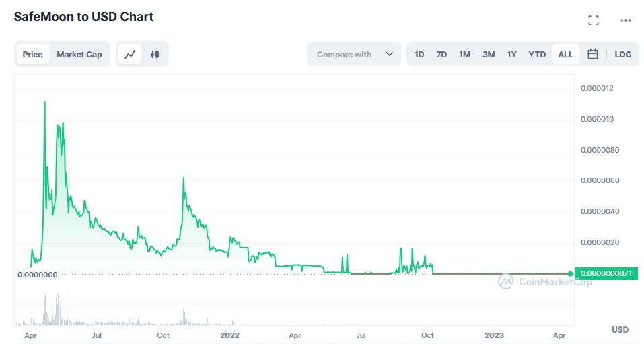The image size is (644, 344).
Task: Toggle LOG scale on chart
Action: [622, 55]
